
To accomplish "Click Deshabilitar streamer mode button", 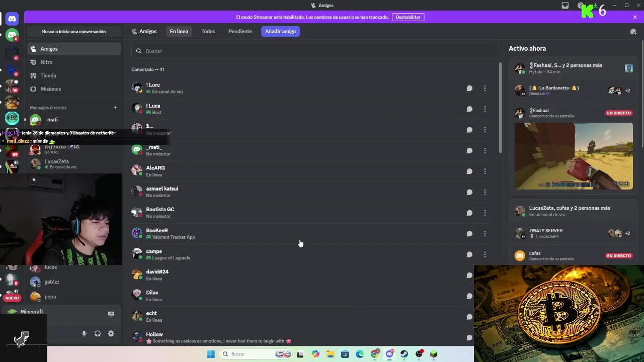I will tap(408, 17).
